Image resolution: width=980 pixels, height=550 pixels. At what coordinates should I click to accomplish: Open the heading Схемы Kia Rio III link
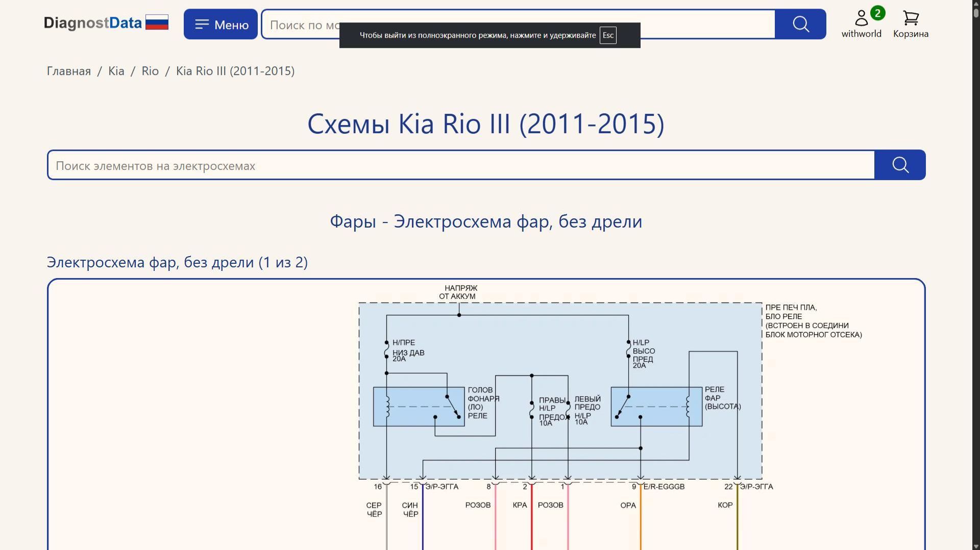(x=485, y=123)
